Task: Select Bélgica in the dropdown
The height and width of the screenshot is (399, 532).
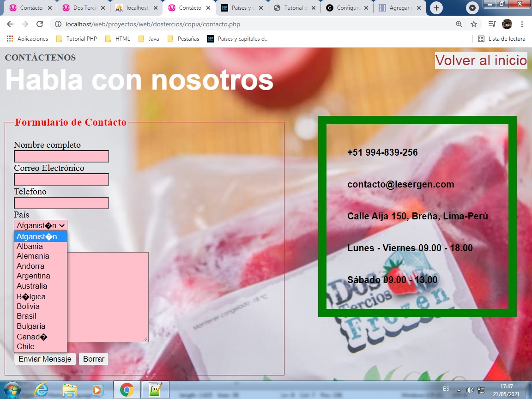Action: (x=41, y=296)
